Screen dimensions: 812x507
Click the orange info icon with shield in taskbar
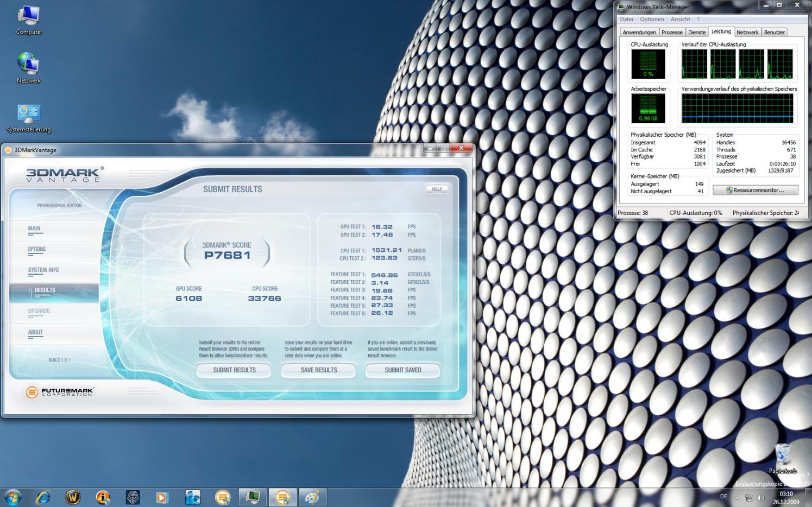[103, 497]
